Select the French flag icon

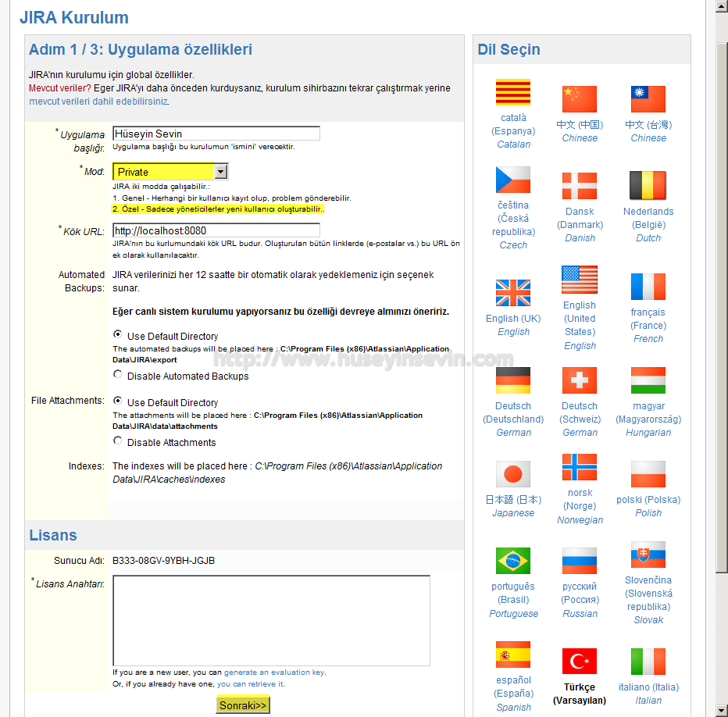tap(648, 287)
